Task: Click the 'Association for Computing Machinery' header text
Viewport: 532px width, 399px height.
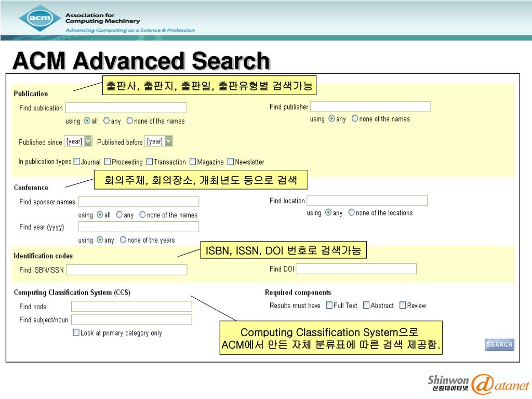Action: pos(102,18)
